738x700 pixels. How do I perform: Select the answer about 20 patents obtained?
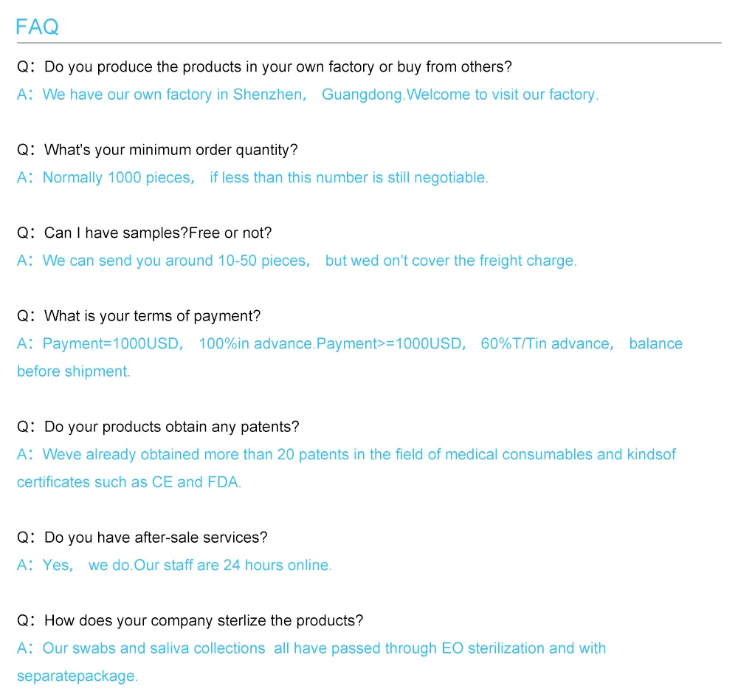click(346, 454)
